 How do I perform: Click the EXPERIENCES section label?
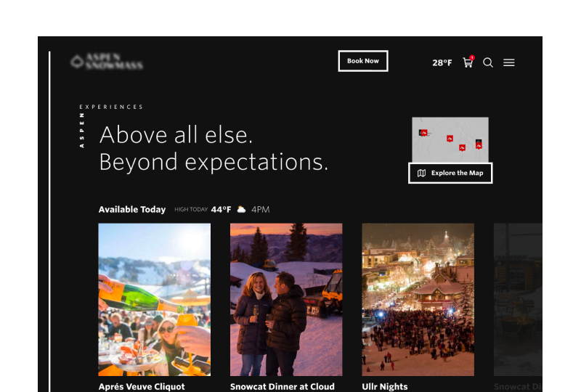click(111, 107)
